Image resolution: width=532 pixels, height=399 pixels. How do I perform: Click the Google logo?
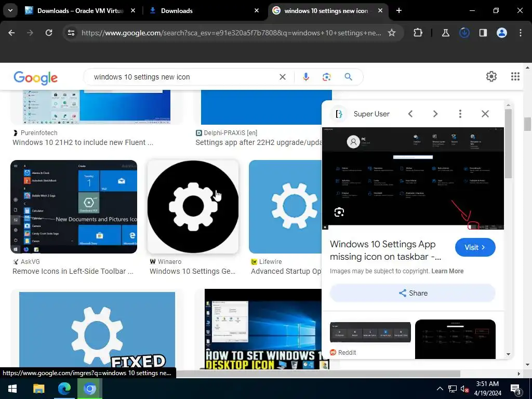coord(36,77)
